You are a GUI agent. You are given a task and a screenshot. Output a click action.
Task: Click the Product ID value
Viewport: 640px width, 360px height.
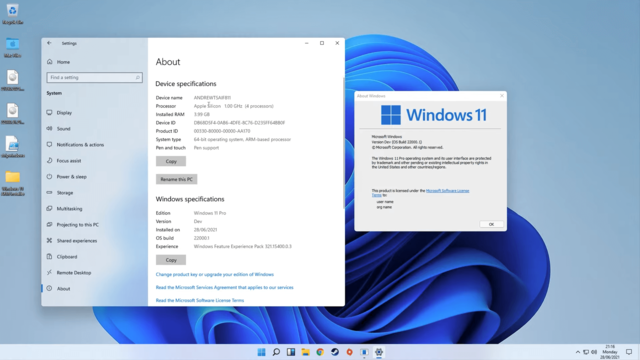coord(222,131)
